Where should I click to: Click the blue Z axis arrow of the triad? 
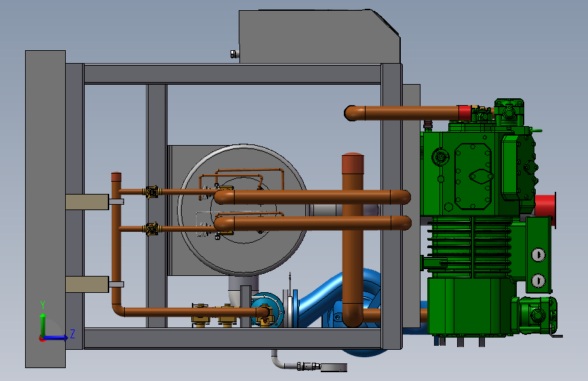point(56,338)
